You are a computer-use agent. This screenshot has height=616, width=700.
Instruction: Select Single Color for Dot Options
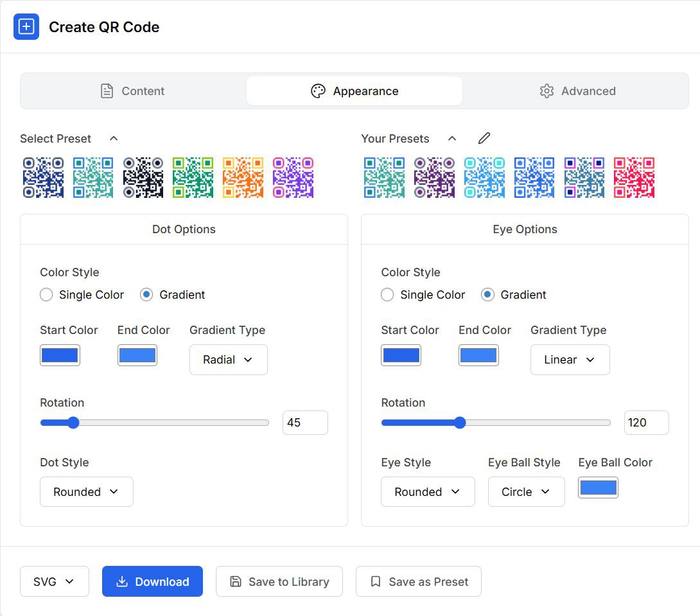(46, 295)
